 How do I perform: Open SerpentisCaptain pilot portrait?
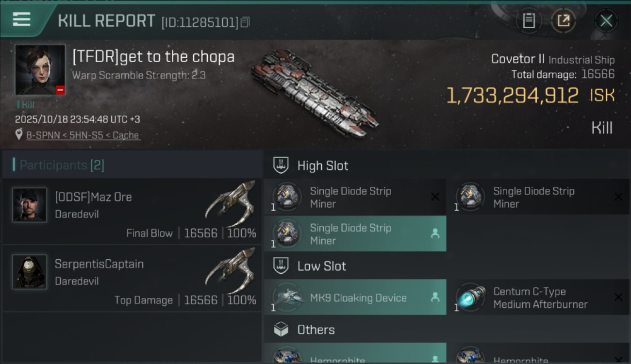point(30,272)
